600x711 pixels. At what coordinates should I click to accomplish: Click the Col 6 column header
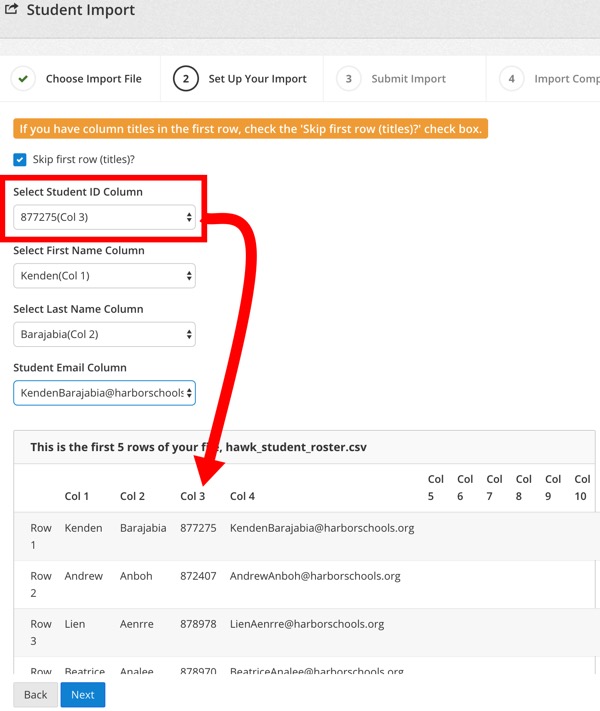[465, 487]
